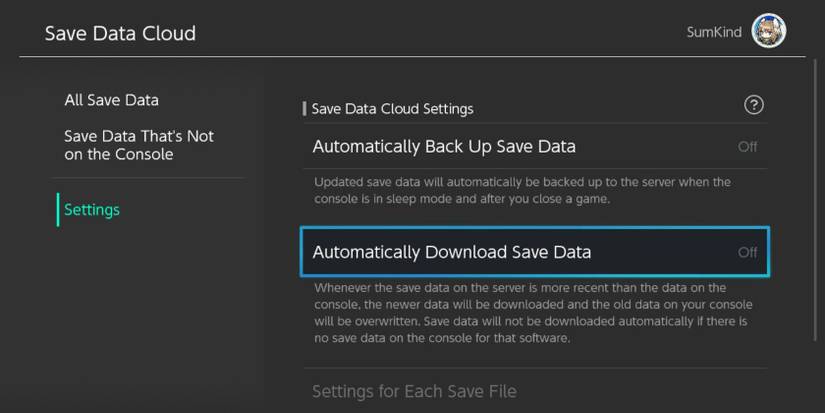Open help via the question mark icon
The image size is (825, 413).
[754, 105]
